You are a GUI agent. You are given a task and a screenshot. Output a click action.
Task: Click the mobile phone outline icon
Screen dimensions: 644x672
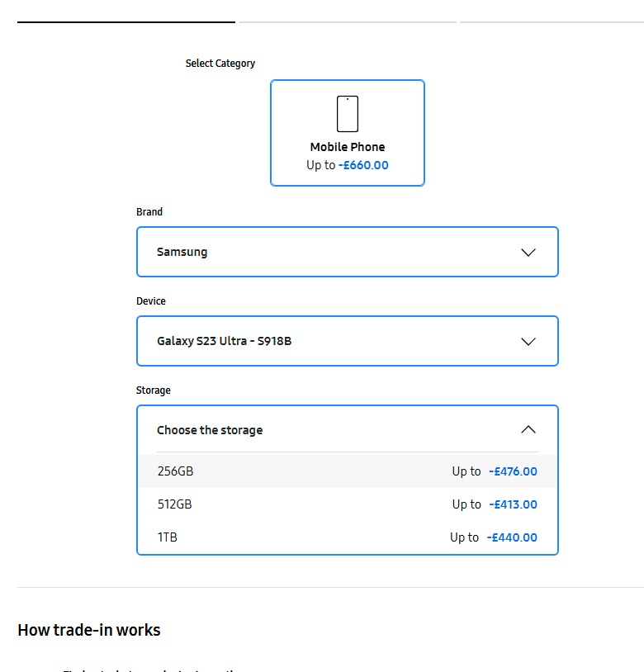(x=348, y=114)
